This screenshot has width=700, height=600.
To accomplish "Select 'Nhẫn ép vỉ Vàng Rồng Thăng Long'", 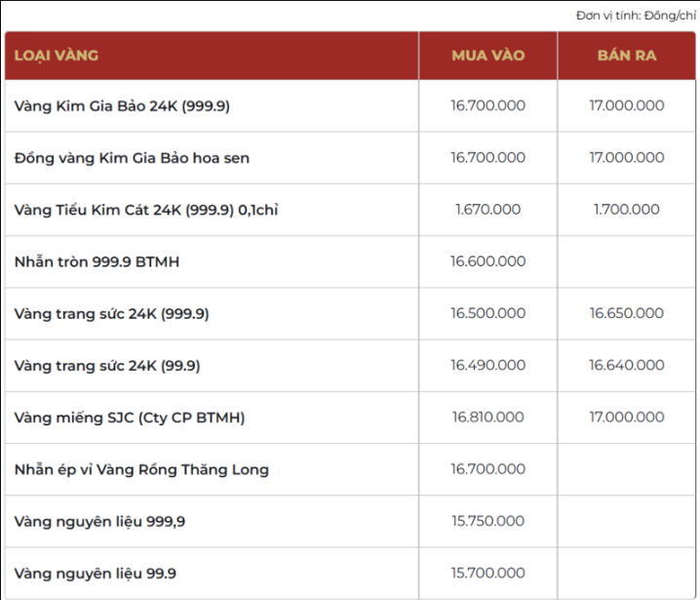I will pyautogui.click(x=141, y=469).
